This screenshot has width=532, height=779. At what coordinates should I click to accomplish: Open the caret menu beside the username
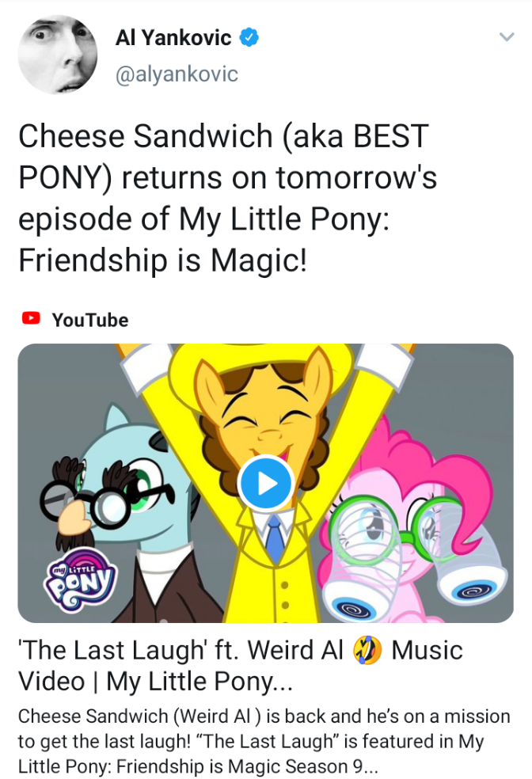tap(507, 36)
